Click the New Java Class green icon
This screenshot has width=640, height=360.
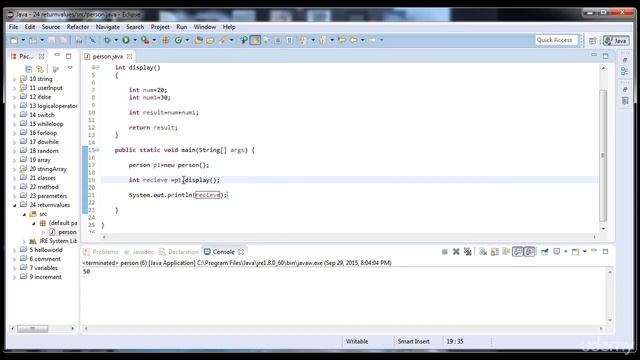pyautogui.click(x=178, y=40)
